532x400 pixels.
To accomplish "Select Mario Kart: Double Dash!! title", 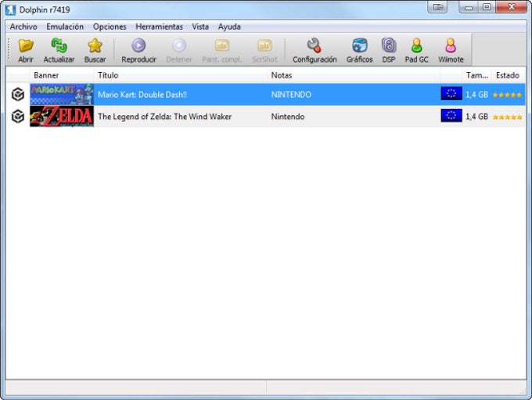I will pos(142,95).
